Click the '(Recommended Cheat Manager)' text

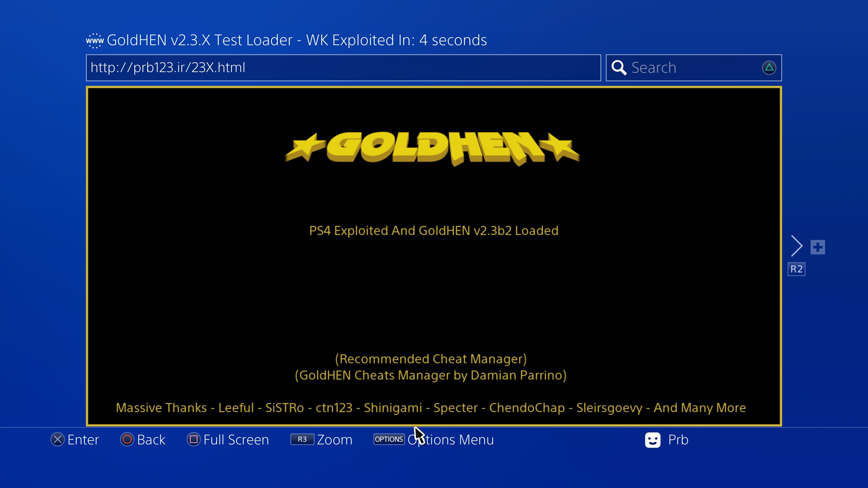(431, 359)
